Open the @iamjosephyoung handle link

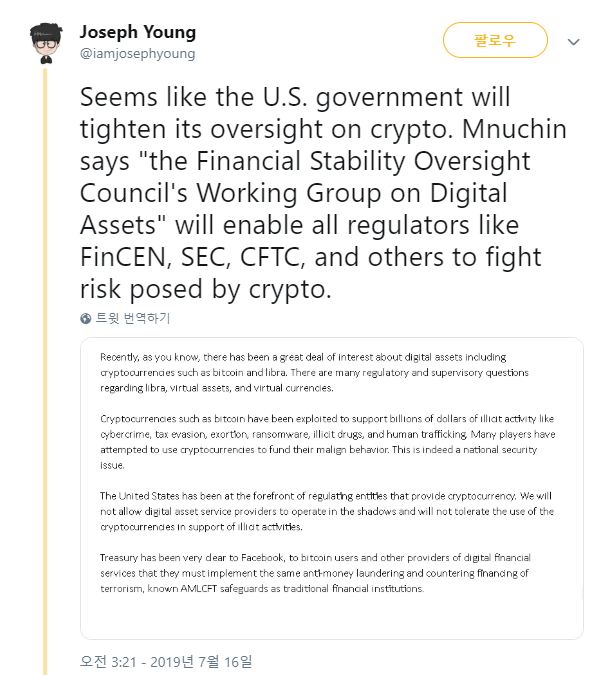point(137,54)
